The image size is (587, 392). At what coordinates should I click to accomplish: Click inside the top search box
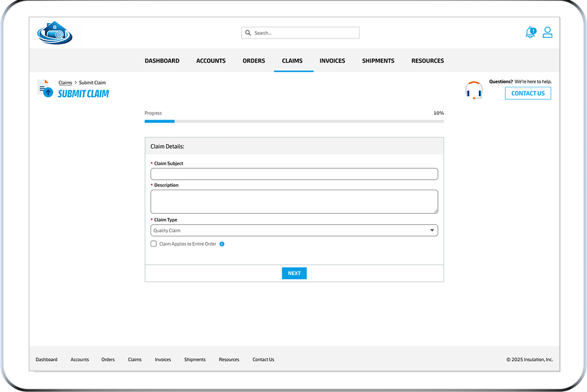tap(305, 33)
